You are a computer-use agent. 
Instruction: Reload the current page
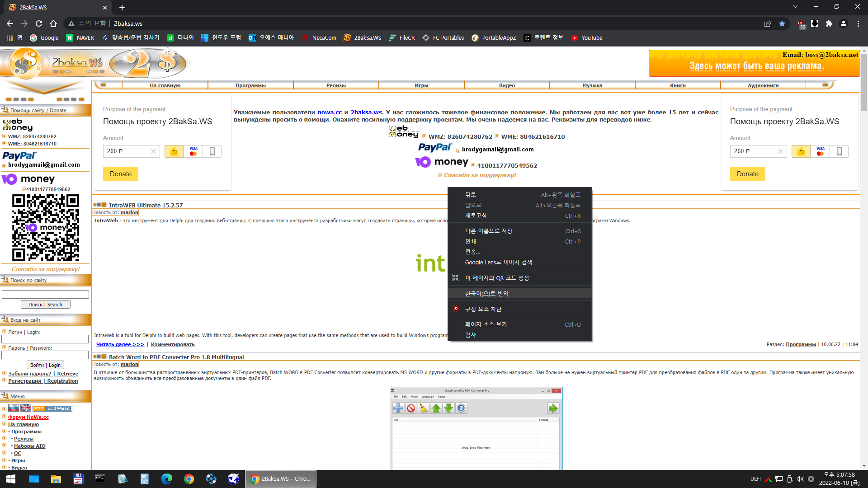(39, 23)
